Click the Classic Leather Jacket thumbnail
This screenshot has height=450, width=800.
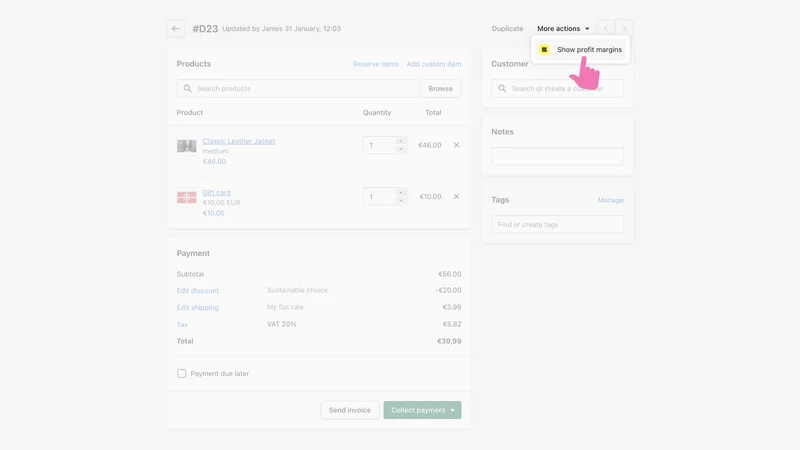pos(186,146)
